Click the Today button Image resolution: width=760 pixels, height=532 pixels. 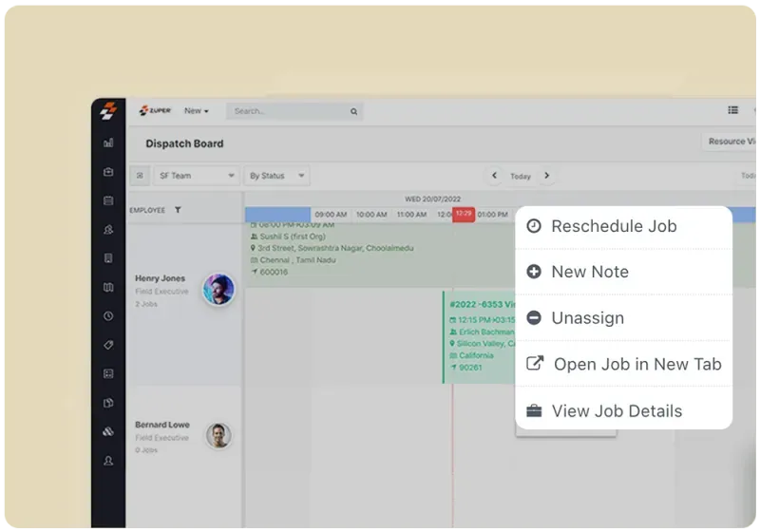tap(520, 176)
